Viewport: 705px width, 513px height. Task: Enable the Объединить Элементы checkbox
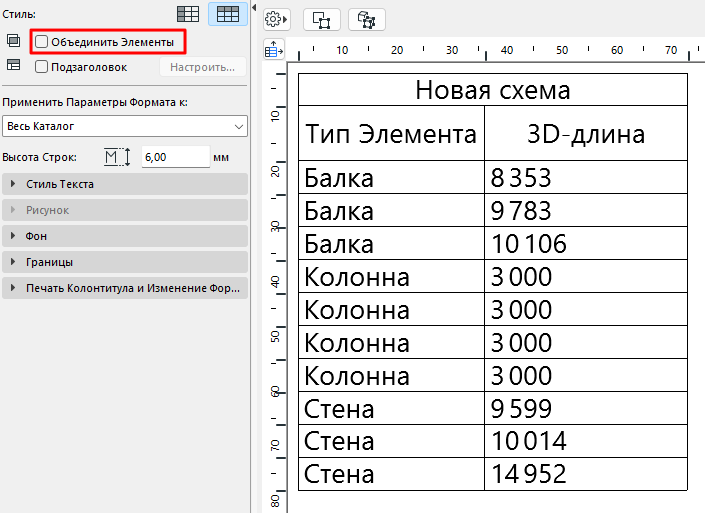41,42
